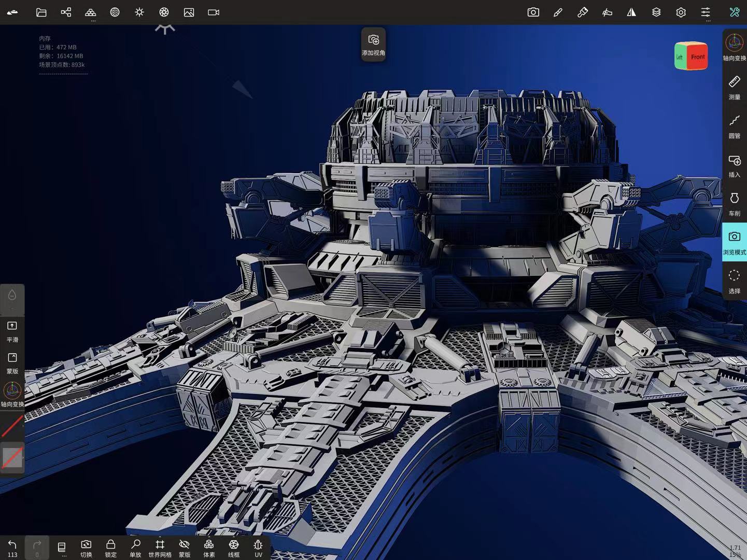
Task: Open the layers panel in top toolbar
Action: pos(656,12)
